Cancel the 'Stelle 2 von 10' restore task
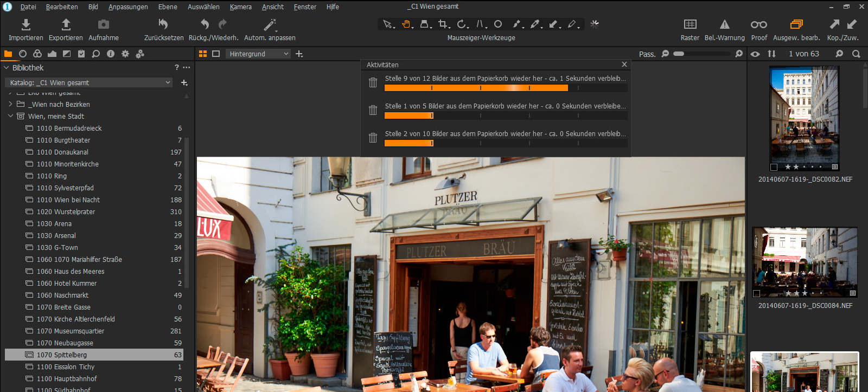The width and height of the screenshot is (868, 392). 373,138
